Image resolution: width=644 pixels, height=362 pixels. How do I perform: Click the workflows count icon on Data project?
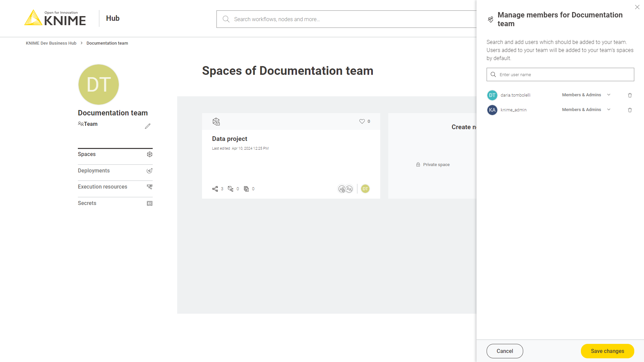tap(215, 189)
